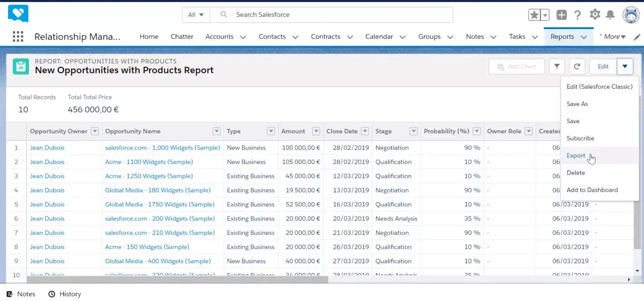
Task: Click the Notes icon in the utility bar
Action: tap(9, 294)
